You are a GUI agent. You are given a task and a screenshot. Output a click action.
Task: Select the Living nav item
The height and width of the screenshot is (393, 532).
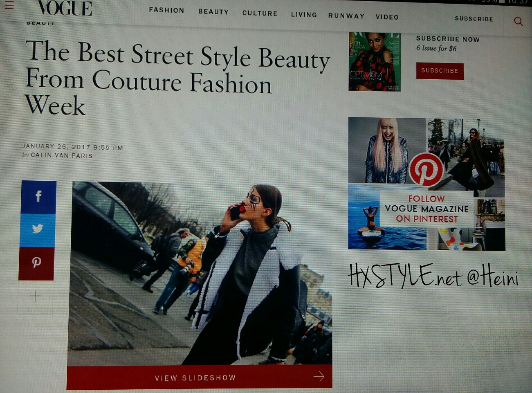coord(304,15)
